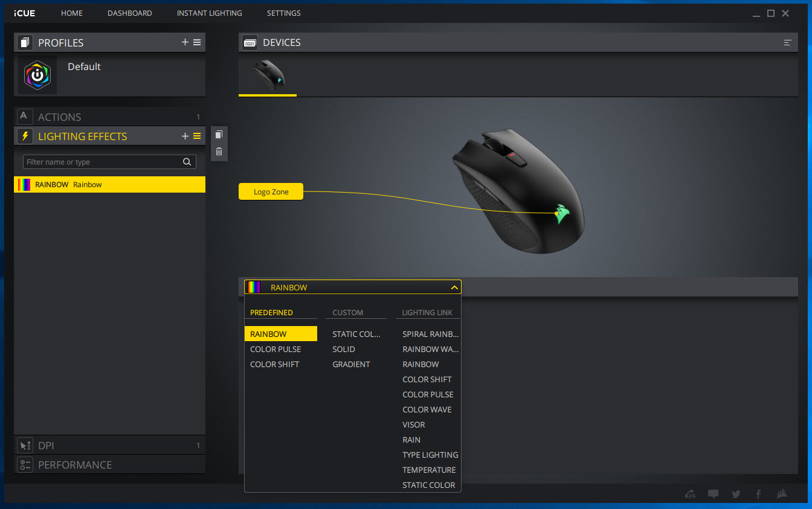
Task: Click the Devices keyboard icon
Action: tap(250, 42)
